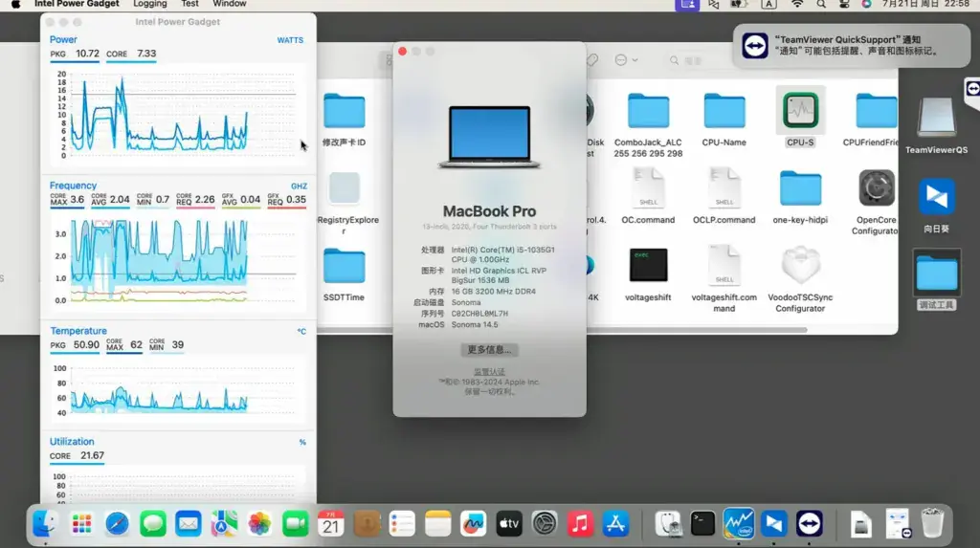Open System Settings from the Dock
This screenshot has height=548, width=980.
point(545,524)
